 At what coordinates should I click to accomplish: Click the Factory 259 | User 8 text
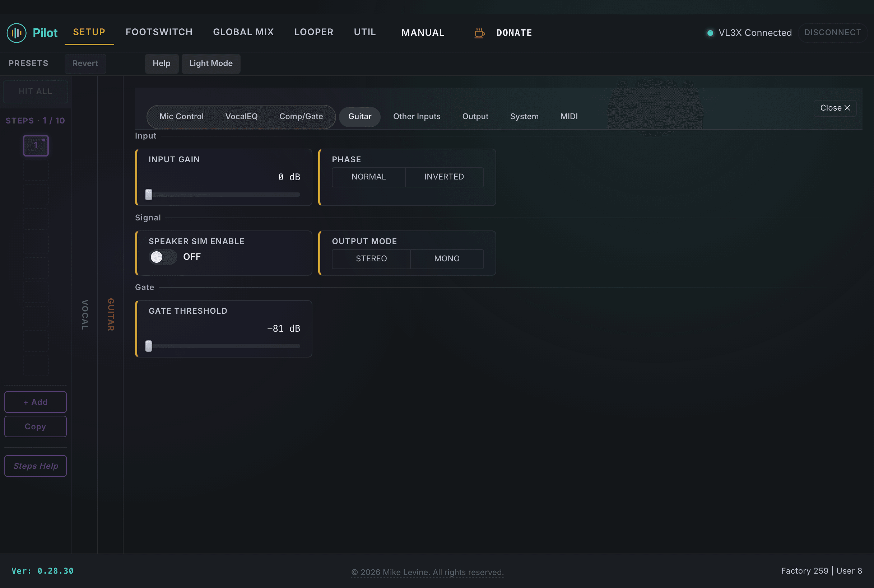click(822, 571)
